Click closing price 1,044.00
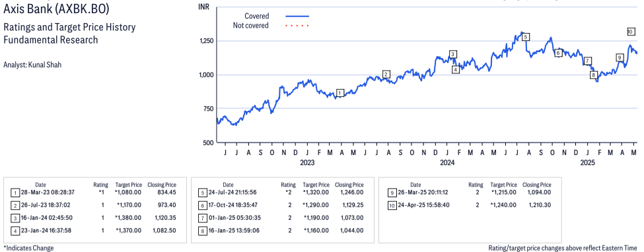This screenshot has height=252, width=644. (351, 230)
